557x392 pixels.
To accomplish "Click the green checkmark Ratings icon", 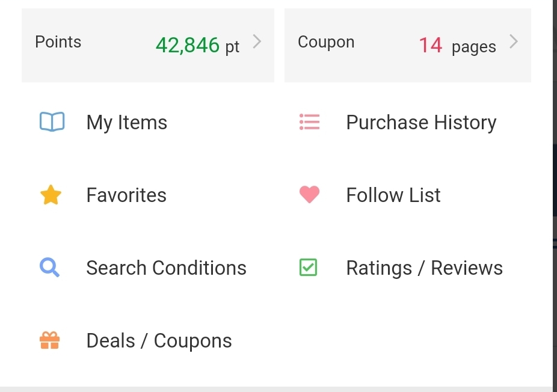I will (309, 268).
